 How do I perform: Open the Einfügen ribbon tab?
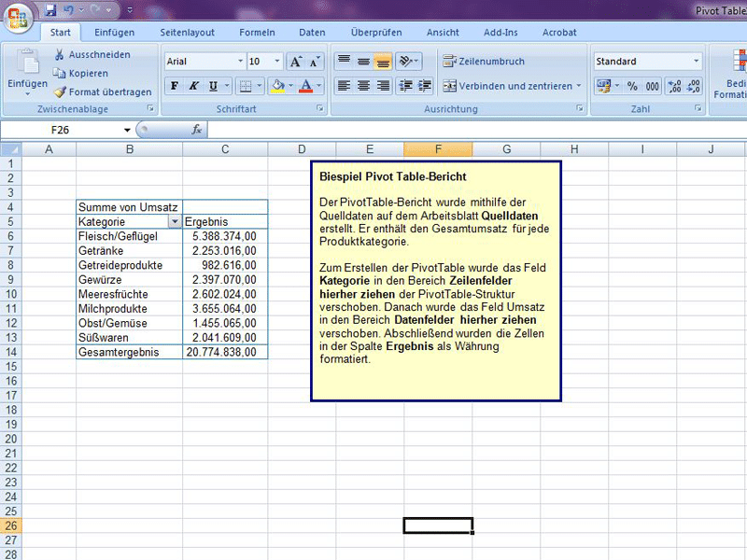(x=114, y=33)
